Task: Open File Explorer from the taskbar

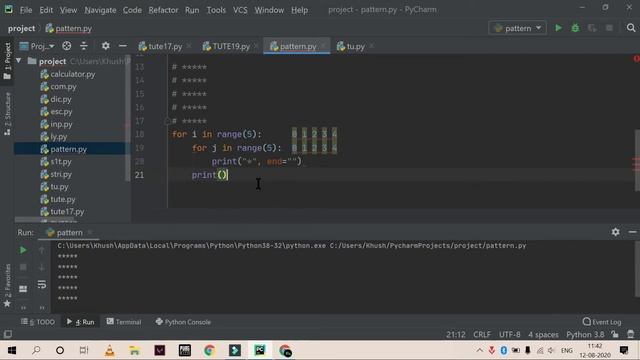Action: [134, 350]
